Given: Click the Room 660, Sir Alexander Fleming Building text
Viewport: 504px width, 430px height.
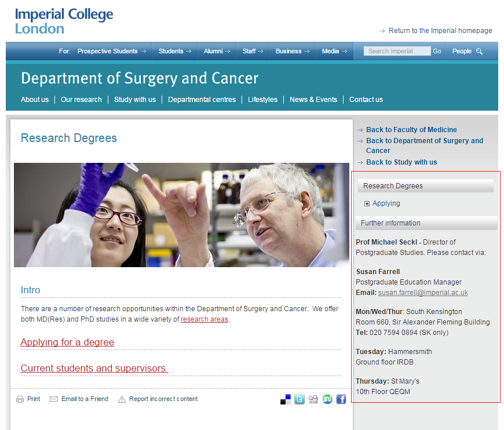Looking at the screenshot, I should (423, 322).
